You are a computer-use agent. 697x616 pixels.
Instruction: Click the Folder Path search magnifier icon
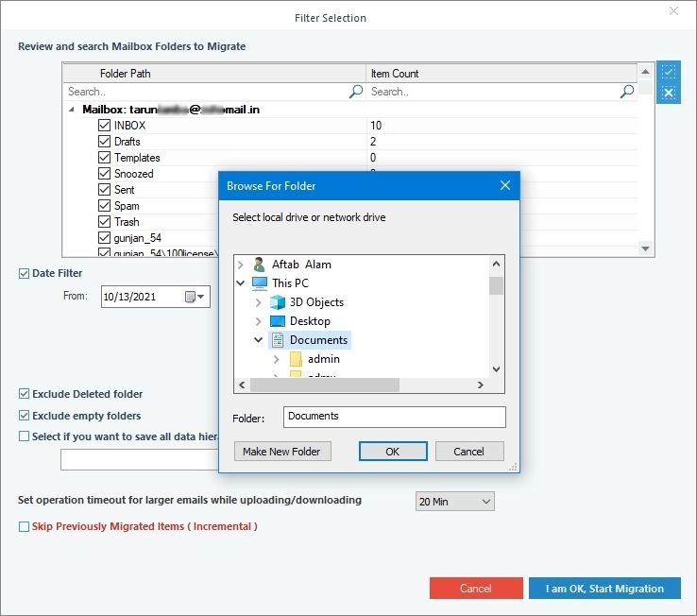click(356, 92)
